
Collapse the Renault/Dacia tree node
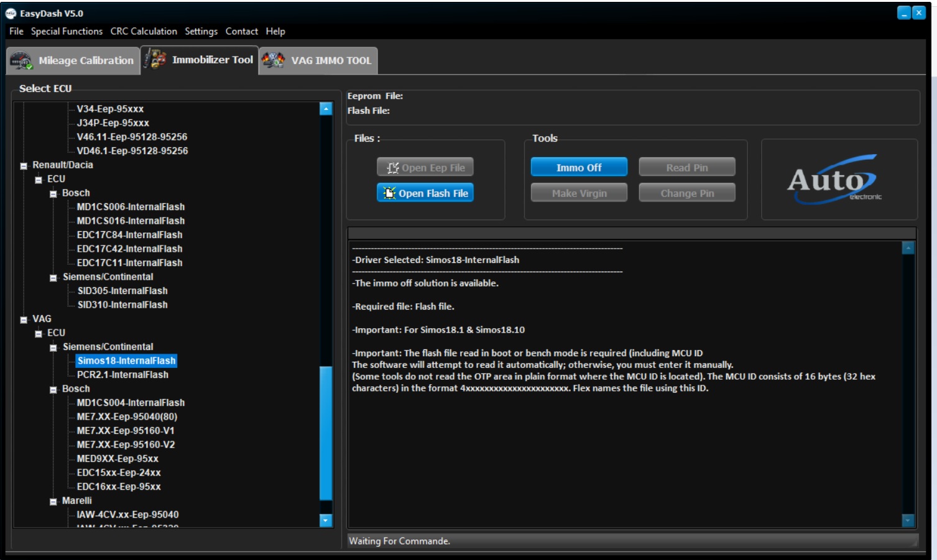coord(24,166)
